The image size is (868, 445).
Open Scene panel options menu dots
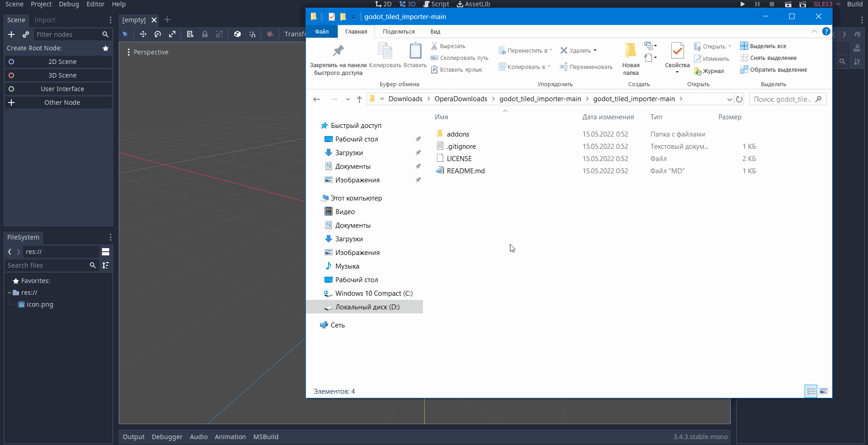coord(110,20)
